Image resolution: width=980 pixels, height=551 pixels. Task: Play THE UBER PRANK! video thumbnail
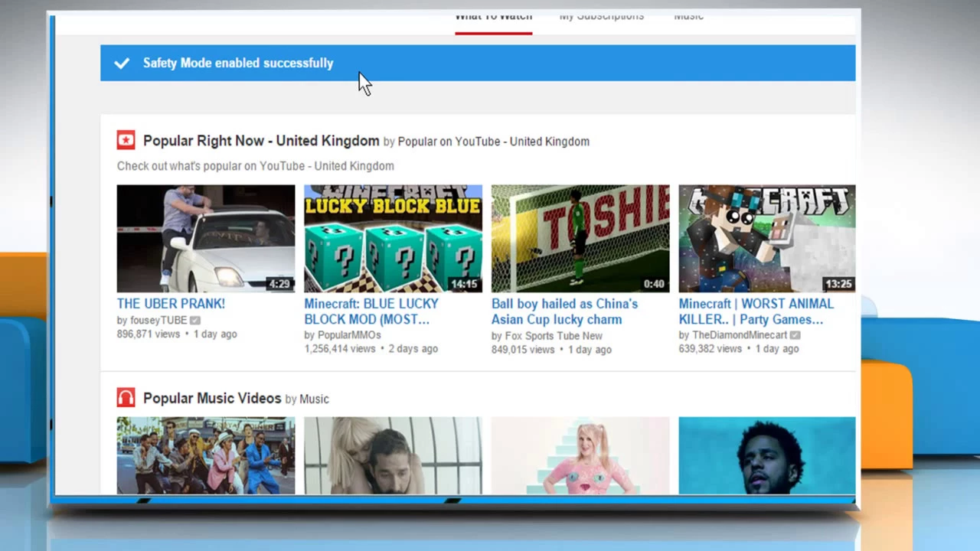coord(205,239)
